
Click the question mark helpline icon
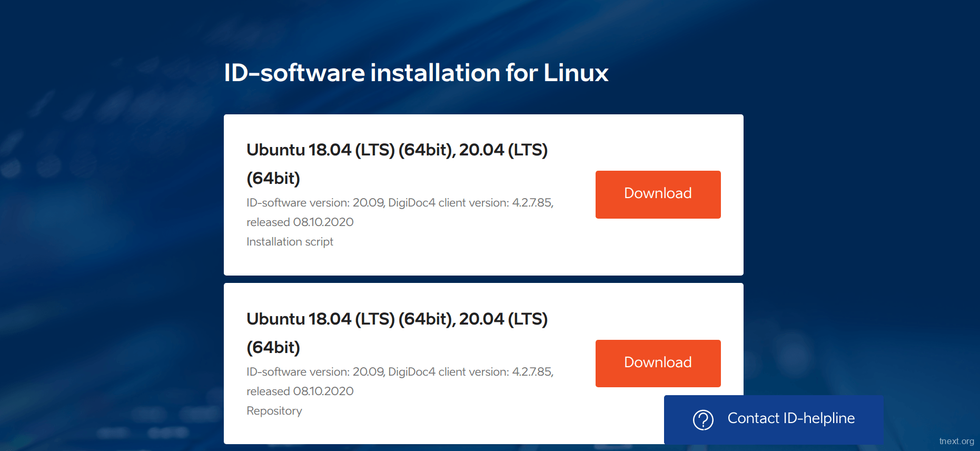[703, 419]
